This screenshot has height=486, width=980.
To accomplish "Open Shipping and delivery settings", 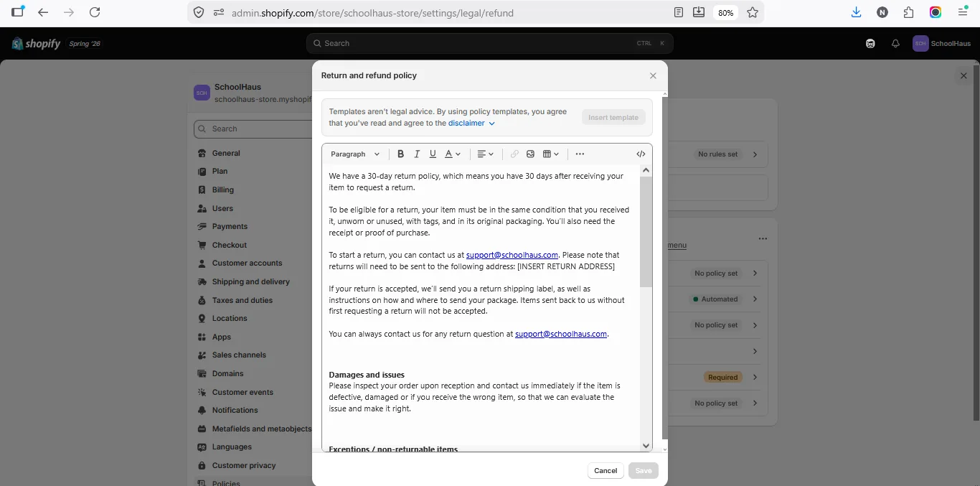I will point(250,282).
